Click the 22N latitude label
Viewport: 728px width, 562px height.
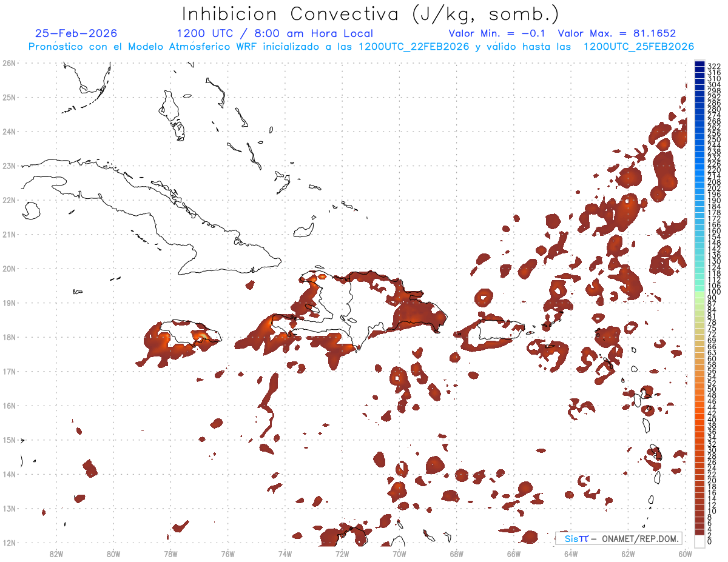point(8,200)
